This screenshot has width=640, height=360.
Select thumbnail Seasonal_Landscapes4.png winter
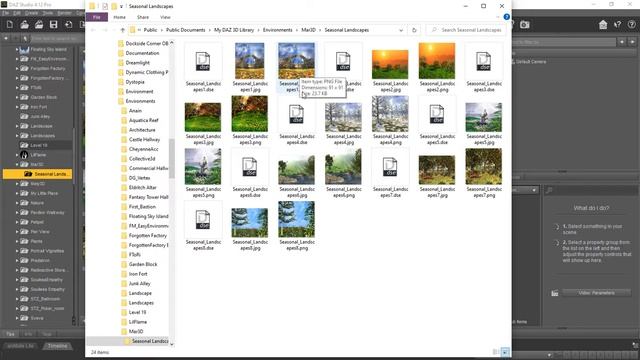pyautogui.click(x=390, y=120)
